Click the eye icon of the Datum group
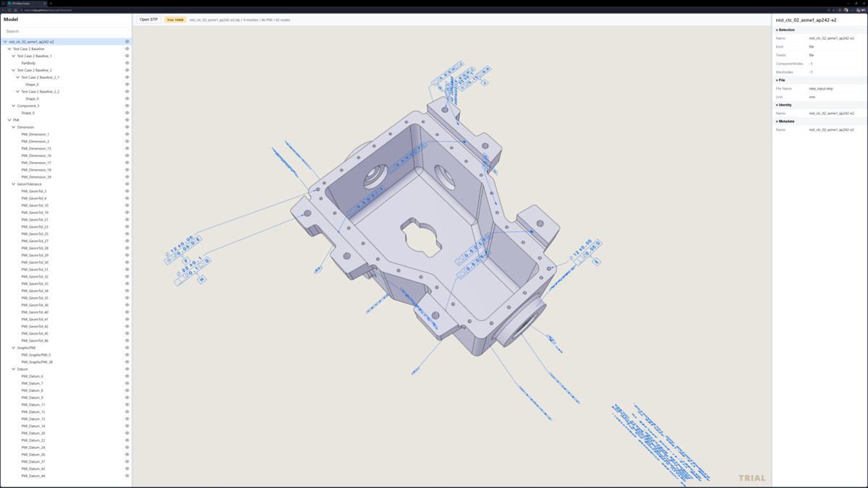Image resolution: width=868 pixels, height=488 pixels. (127, 369)
